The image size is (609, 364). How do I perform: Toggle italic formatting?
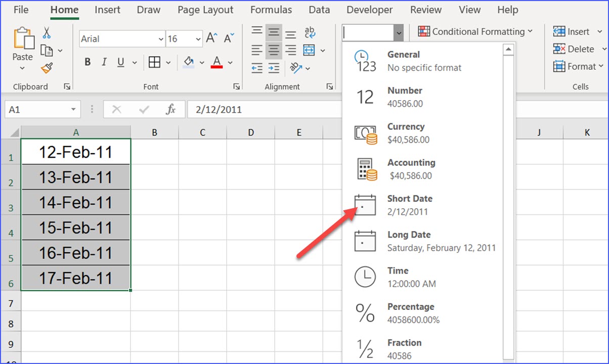[104, 62]
